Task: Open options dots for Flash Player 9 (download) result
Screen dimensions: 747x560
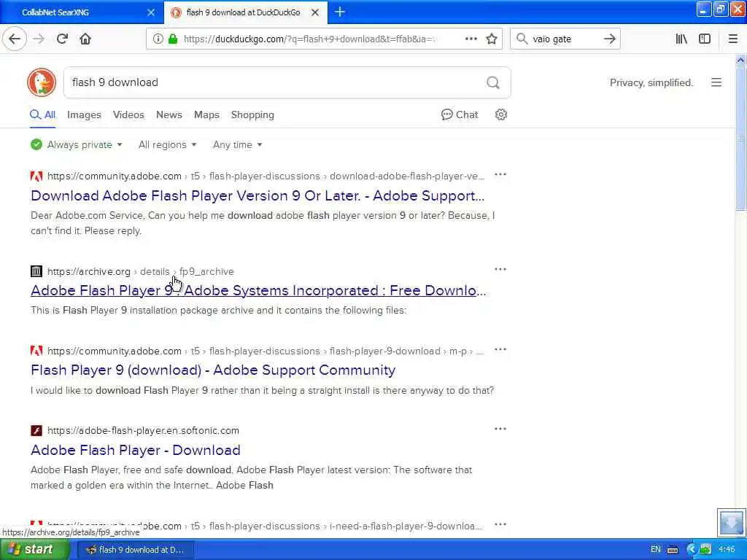Action: pos(500,349)
